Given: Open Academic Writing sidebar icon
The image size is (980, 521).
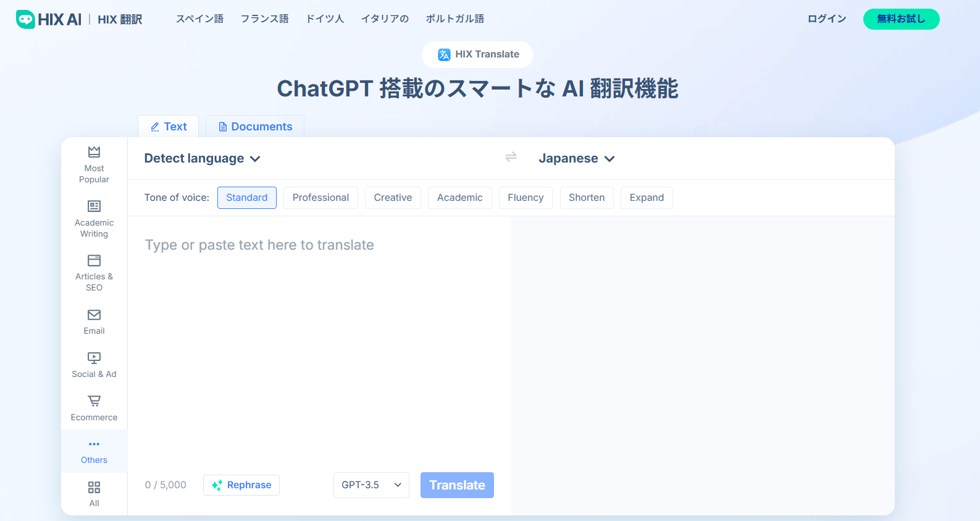Looking at the screenshot, I should point(94,206).
